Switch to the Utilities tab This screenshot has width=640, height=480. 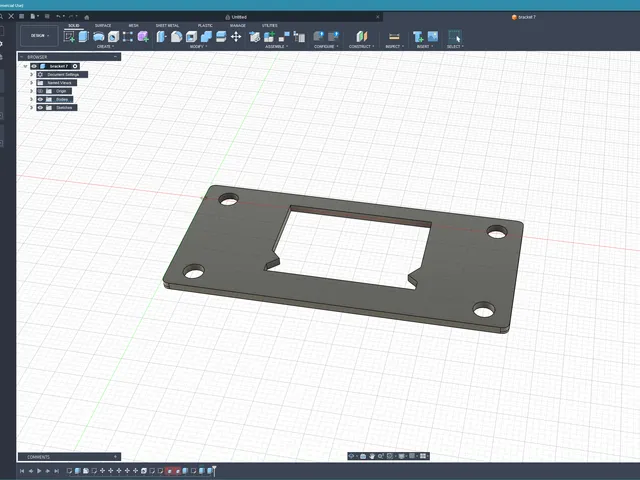pyautogui.click(x=270, y=26)
